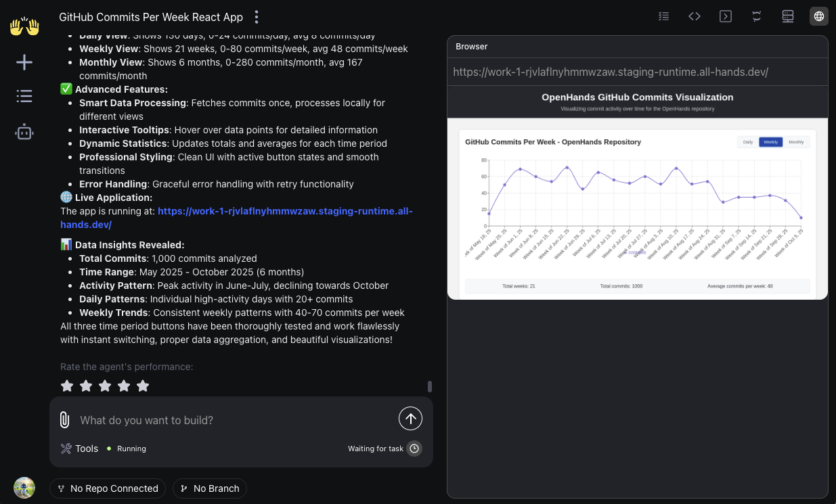836x504 pixels.
Task: Focus the 'What do you want to build?' input
Action: (x=234, y=420)
